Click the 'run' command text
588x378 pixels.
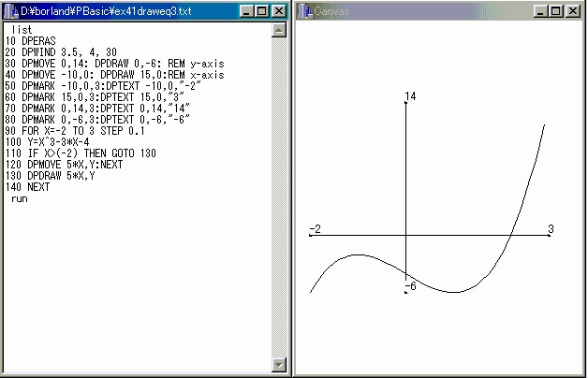tap(19, 199)
